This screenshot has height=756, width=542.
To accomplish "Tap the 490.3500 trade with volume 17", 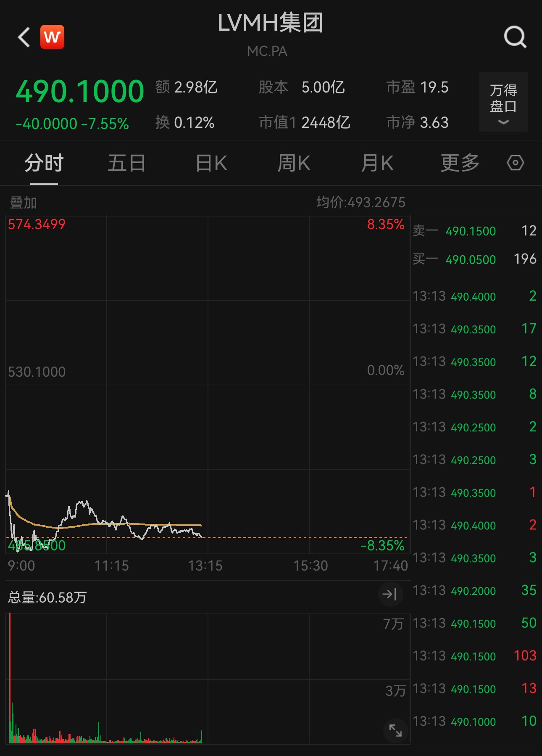I will click(474, 329).
